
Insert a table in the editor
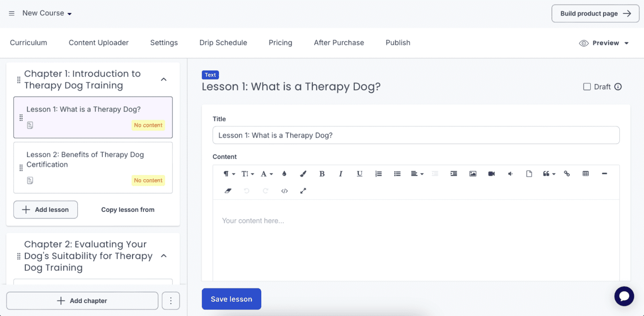point(586,174)
